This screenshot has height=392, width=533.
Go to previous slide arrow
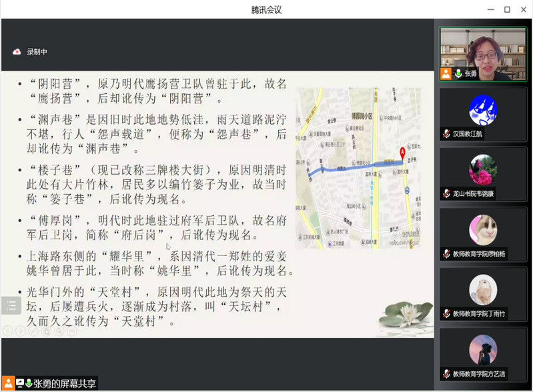(x=7, y=330)
